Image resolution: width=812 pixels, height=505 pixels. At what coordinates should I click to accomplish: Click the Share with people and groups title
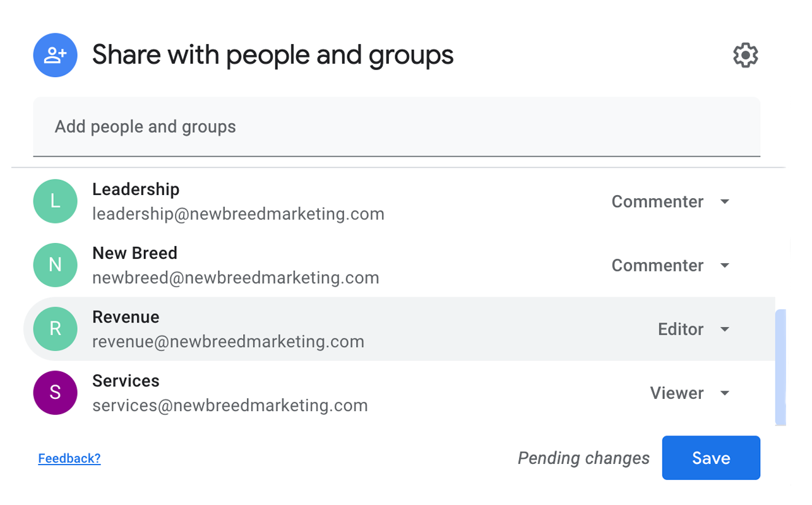(273, 56)
